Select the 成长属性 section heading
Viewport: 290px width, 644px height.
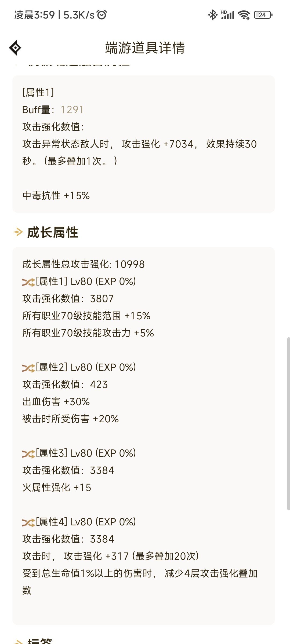(53, 232)
